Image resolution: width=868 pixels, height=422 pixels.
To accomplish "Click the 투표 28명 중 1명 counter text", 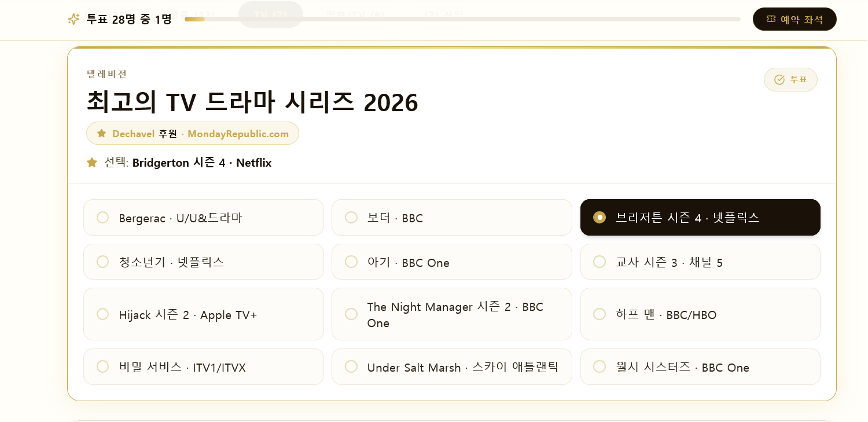I will click(x=129, y=19).
